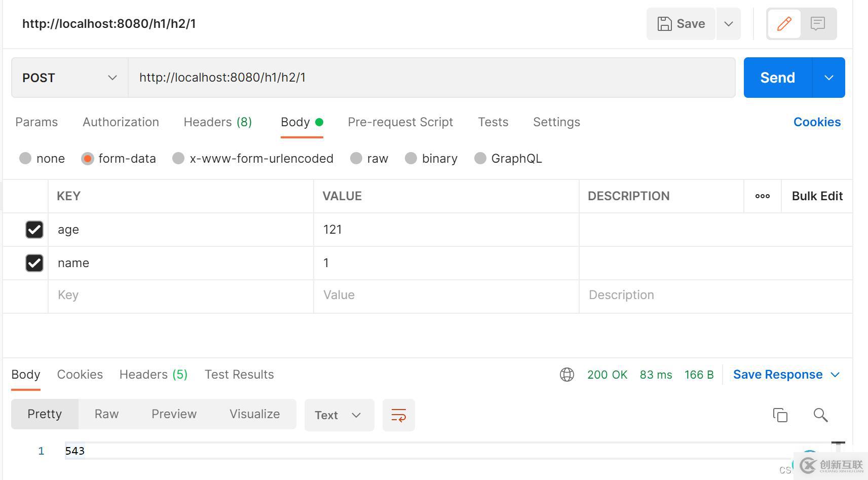Screen dimensions: 868x480
Task: Uncheck the age parameter checkbox
Action: [x=34, y=230]
